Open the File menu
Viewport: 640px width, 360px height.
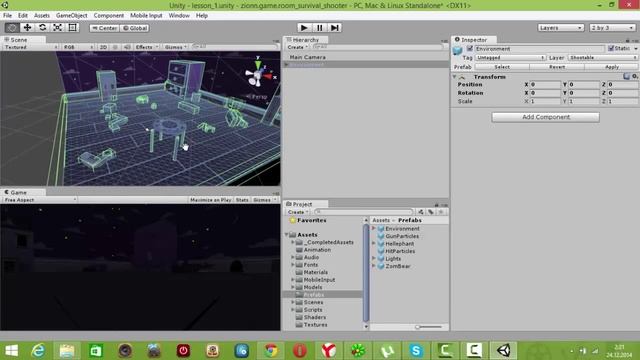click(x=7, y=16)
